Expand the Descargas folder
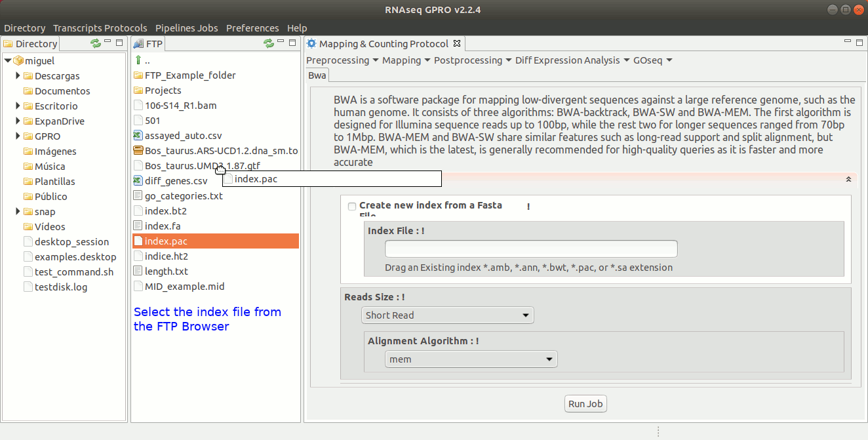Image resolution: width=868 pixels, height=440 pixels. tap(18, 76)
